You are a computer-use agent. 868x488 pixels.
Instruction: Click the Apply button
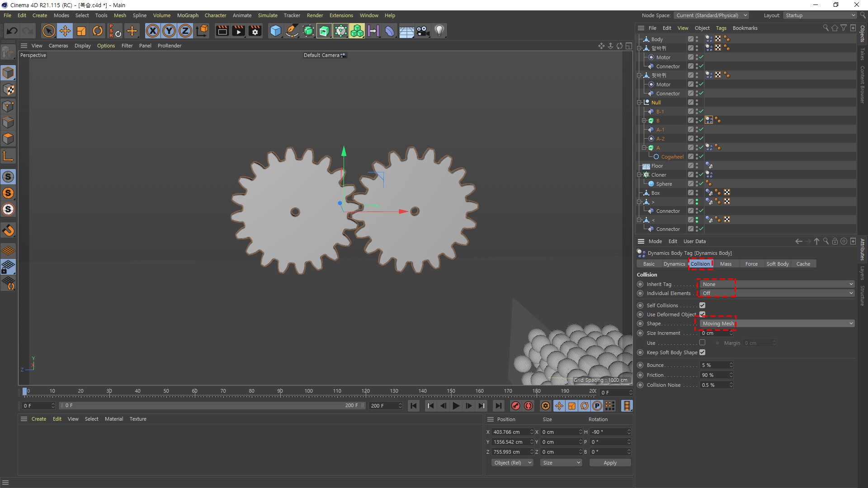pos(610,463)
